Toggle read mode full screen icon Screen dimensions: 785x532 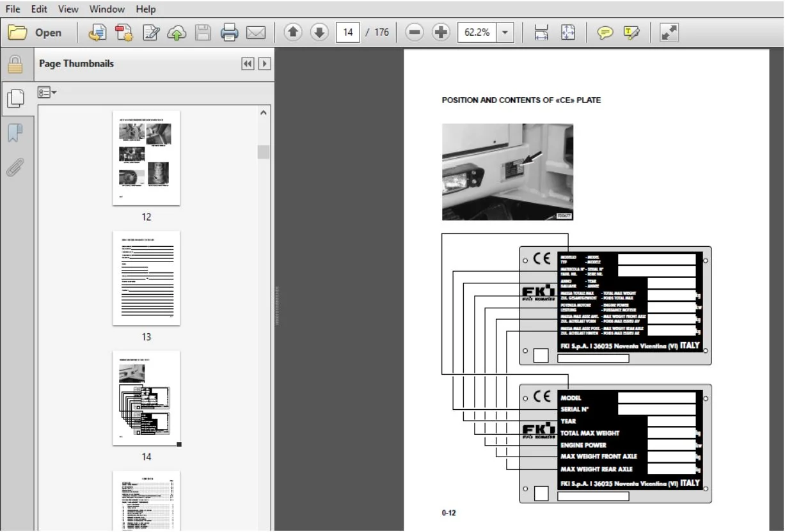pyautogui.click(x=669, y=33)
